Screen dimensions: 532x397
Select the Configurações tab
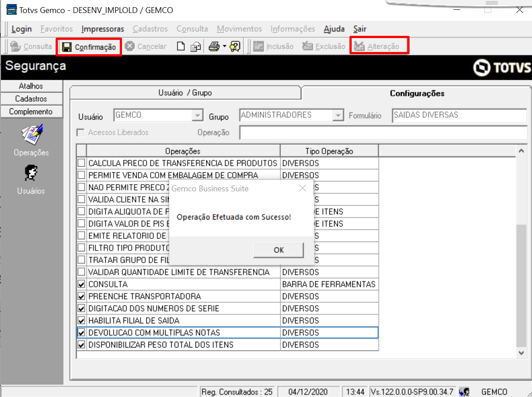417,93
